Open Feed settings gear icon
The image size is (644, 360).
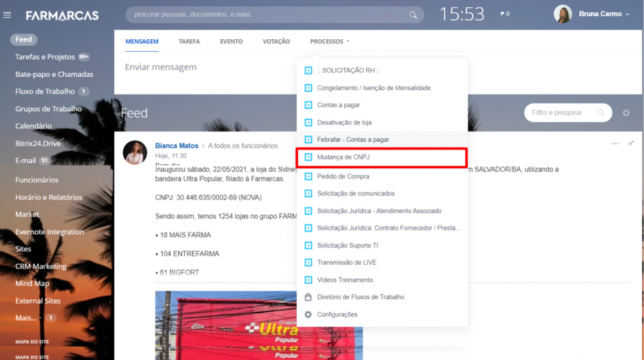coord(626,113)
